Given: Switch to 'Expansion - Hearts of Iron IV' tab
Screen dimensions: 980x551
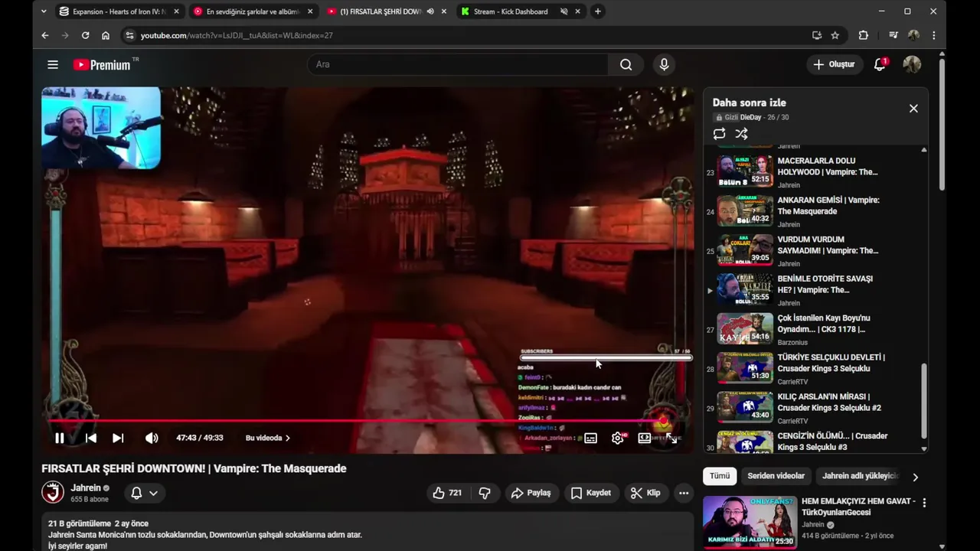Looking at the screenshot, I should (119, 11).
